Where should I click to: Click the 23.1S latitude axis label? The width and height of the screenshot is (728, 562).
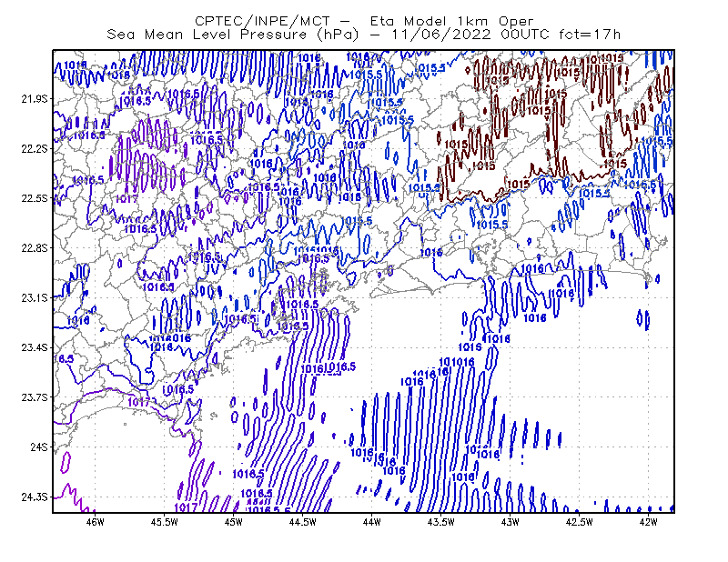coord(35,297)
